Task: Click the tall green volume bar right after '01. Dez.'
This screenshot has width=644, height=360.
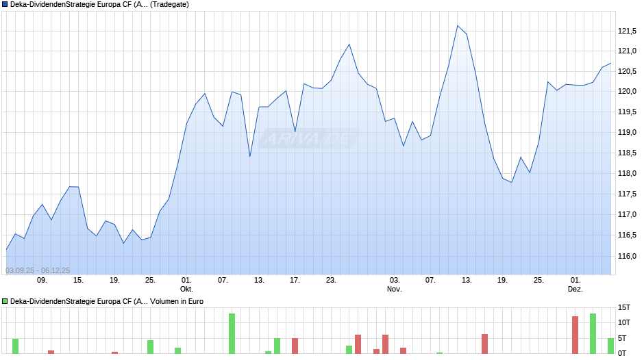Action: click(593, 334)
